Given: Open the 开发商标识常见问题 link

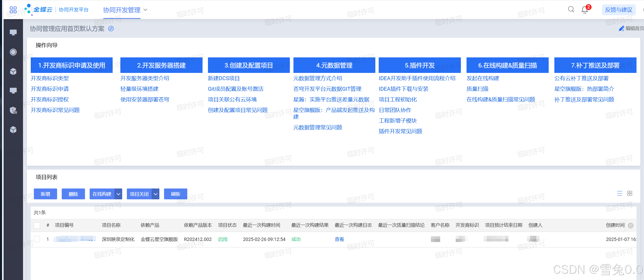Looking at the screenshot, I should (x=55, y=110).
